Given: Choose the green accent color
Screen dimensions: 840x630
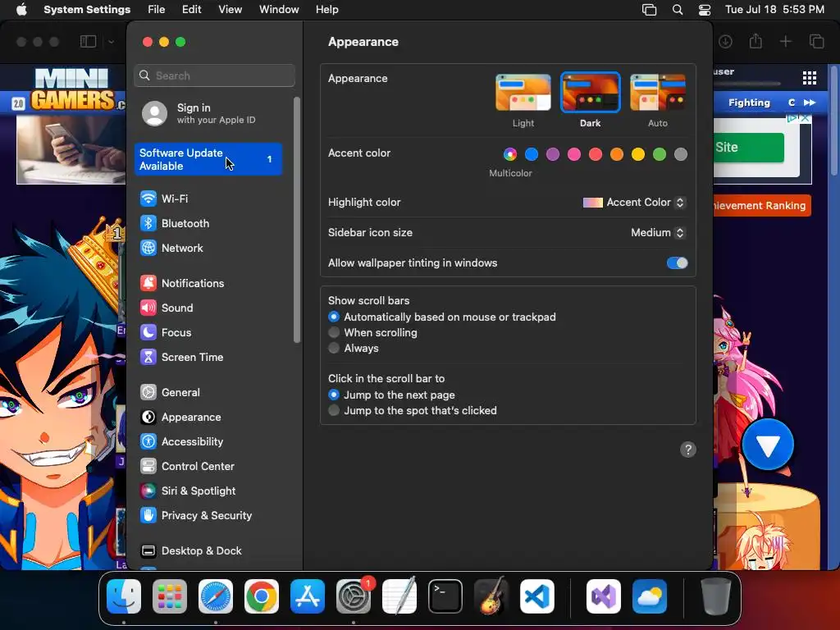Looking at the screenshot, I should coord(660,154).
